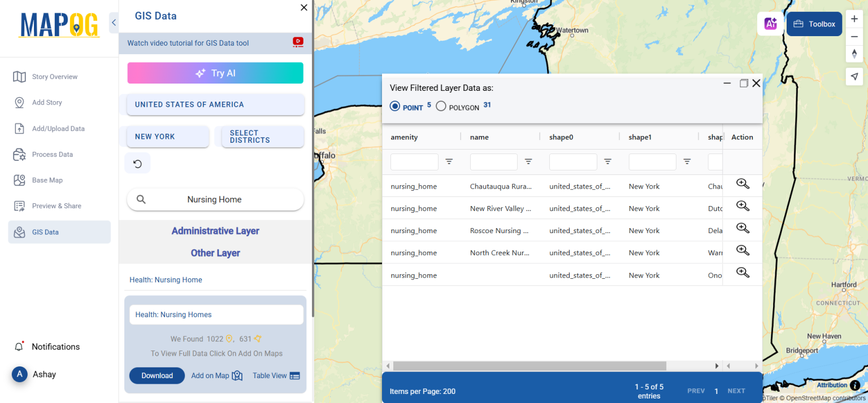This screenshot has height=403, width=868.
Task: Switch to Table View of nursing homes
Action: (x=276, y=375)
